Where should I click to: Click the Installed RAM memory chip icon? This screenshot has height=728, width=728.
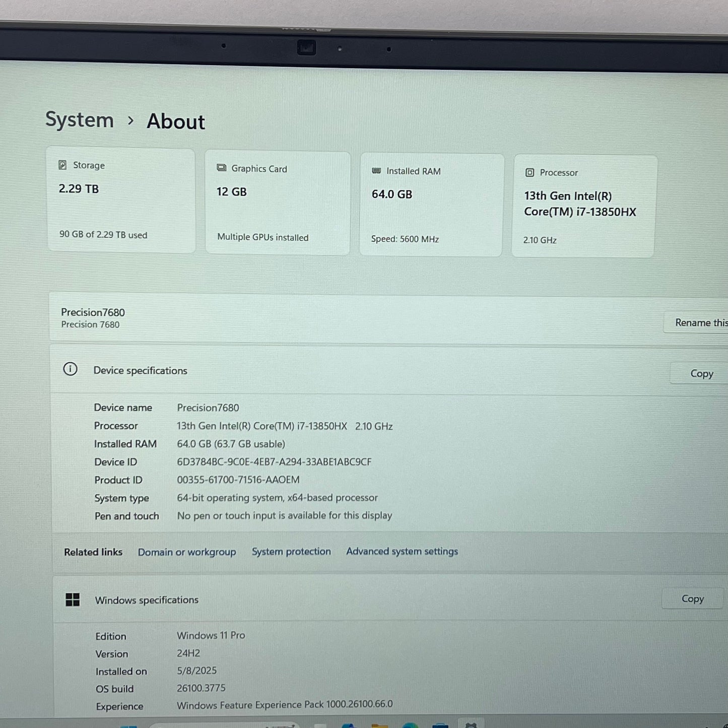pos(376,171)
